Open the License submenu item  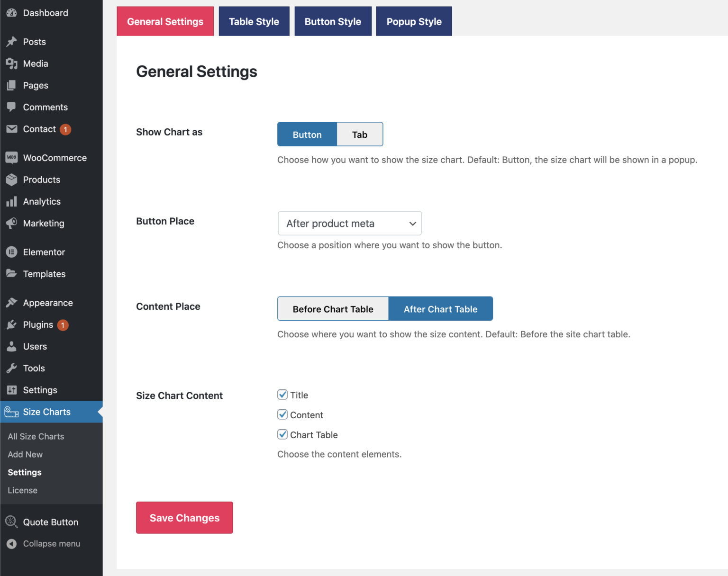pos(23,490)
